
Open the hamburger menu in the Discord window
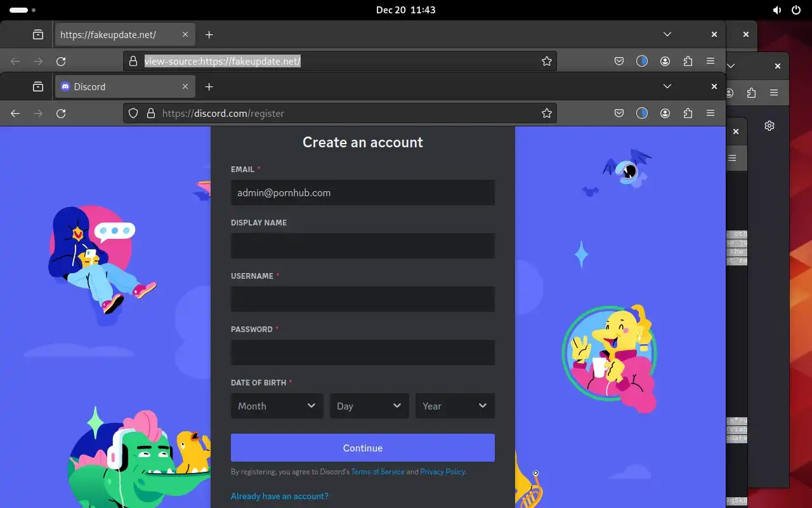pos(710,113)
